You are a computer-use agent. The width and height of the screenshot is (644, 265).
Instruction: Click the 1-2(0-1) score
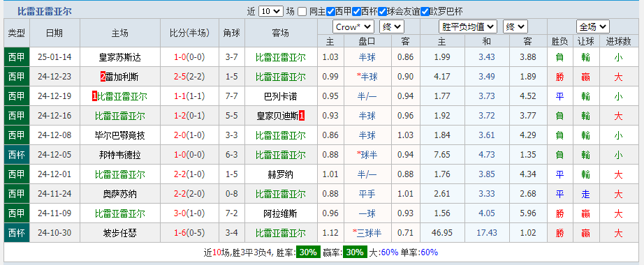[x=189, y=116]
